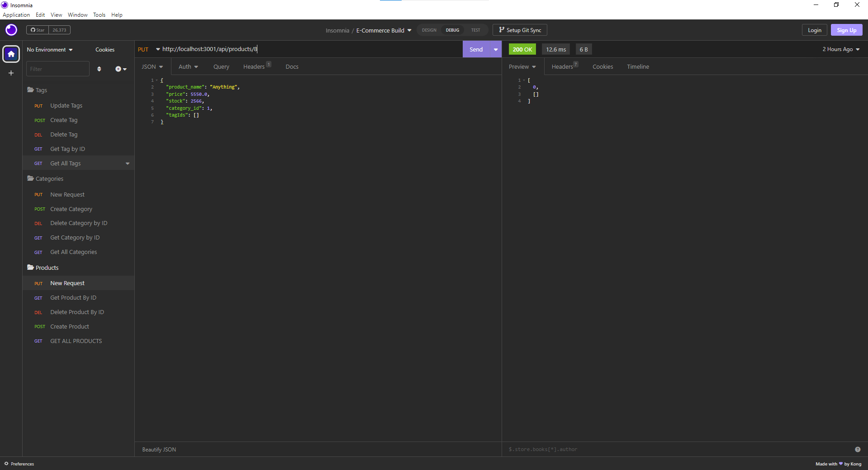Click the sort requests icon beside Filter
This screenshot has width=868, height=470.
click(x=99, y=69)
